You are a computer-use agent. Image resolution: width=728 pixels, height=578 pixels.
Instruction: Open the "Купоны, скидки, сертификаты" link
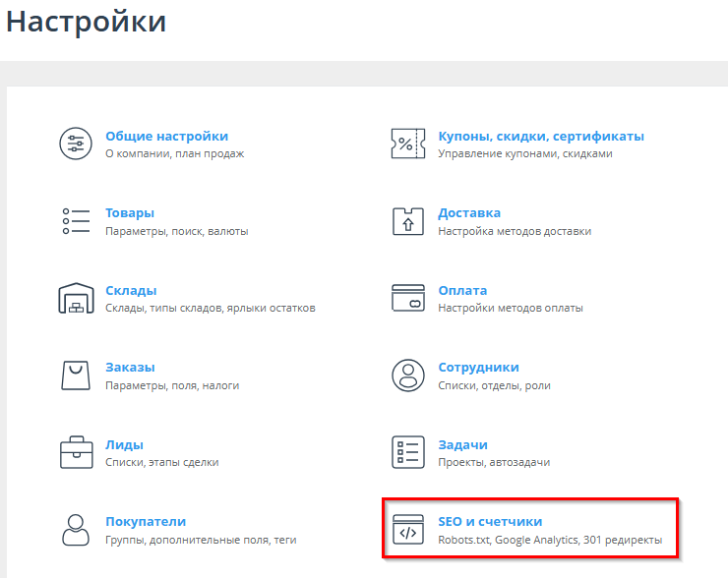coord(540,136)
